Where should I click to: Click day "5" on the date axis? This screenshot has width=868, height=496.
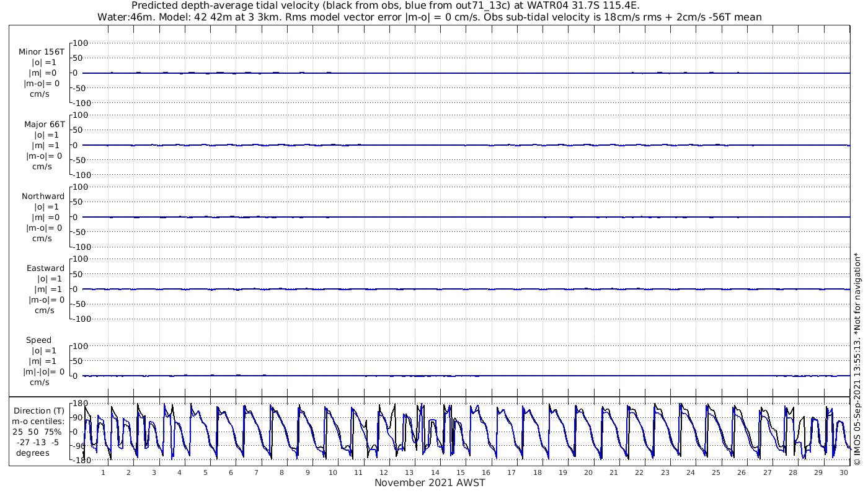(205, 472)
